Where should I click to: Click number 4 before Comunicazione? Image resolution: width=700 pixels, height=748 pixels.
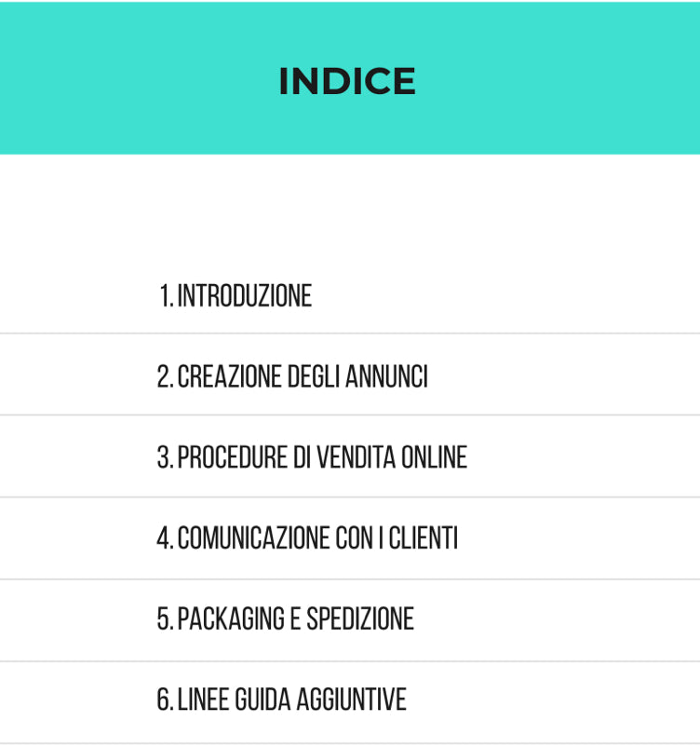tap(164, 538)
